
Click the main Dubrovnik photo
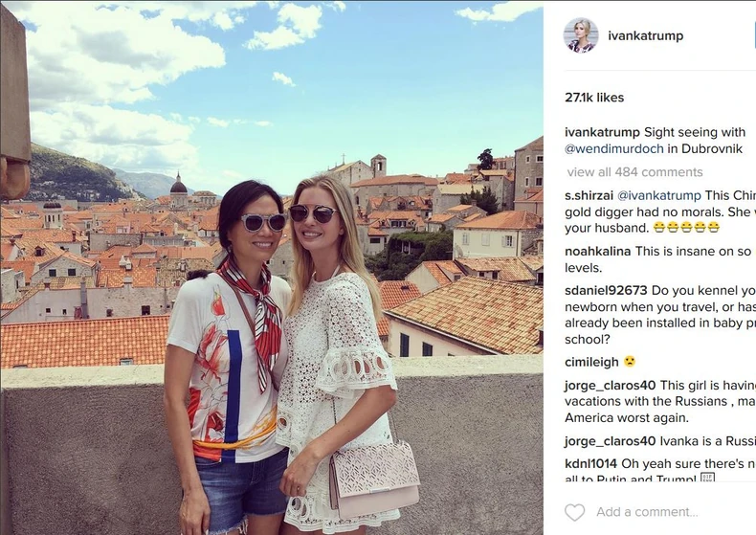[x=272, y=268]
